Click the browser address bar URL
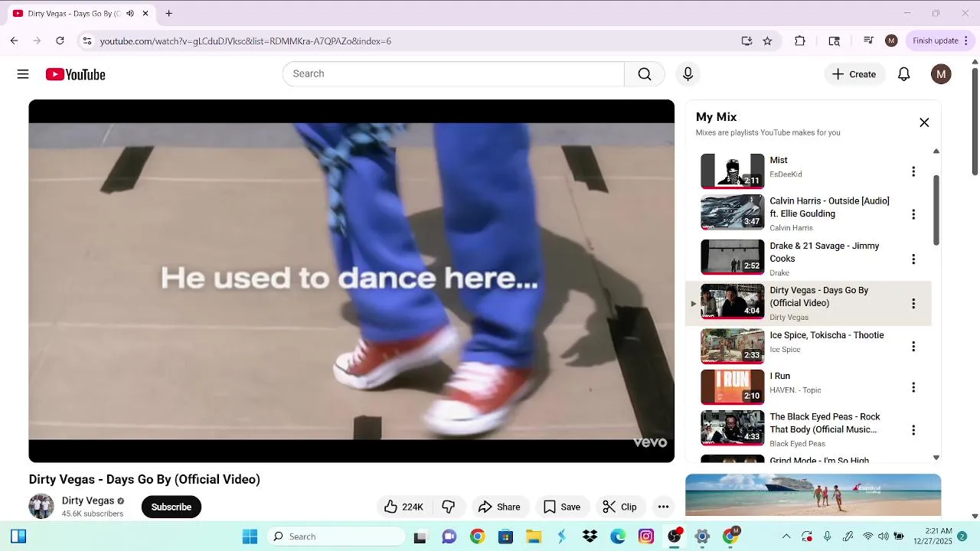Image resolution: width=980 pixels, height=551 pixels. coord(246,41)
